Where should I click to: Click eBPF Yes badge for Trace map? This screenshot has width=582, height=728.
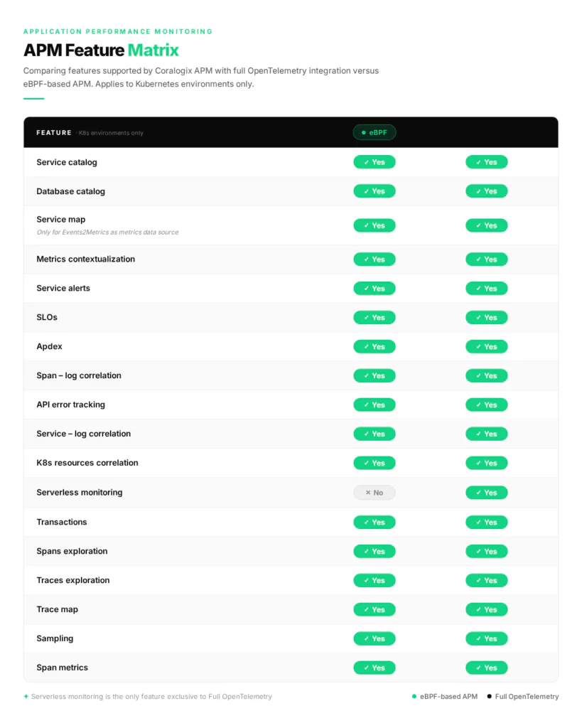(x=374, y=610)
